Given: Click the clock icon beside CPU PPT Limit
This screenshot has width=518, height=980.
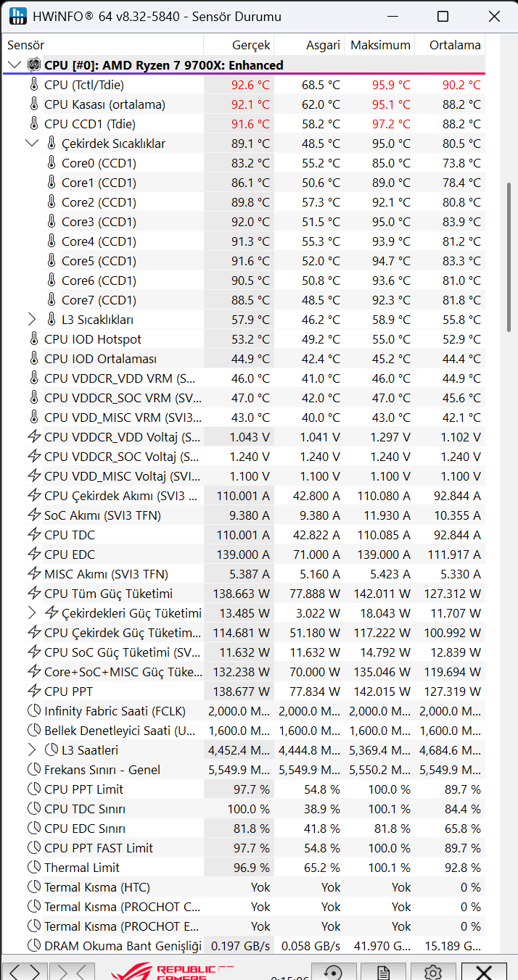Looking at the screenshot, I should click(34, 789).
